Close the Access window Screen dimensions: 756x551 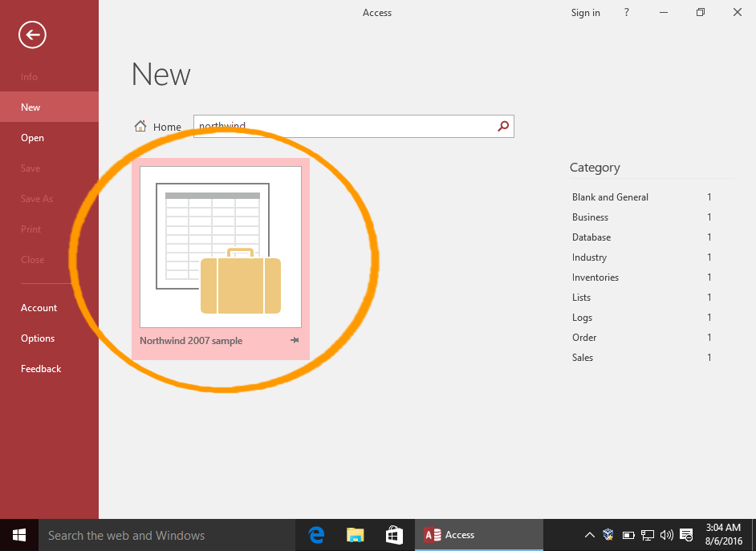pyautogui.click(x=738, y=13)
